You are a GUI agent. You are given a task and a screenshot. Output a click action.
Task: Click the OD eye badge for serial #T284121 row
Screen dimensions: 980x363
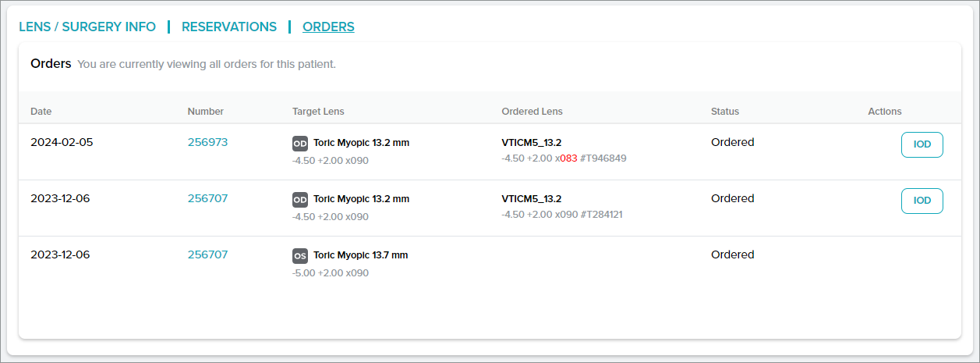[x=300, y=200]
